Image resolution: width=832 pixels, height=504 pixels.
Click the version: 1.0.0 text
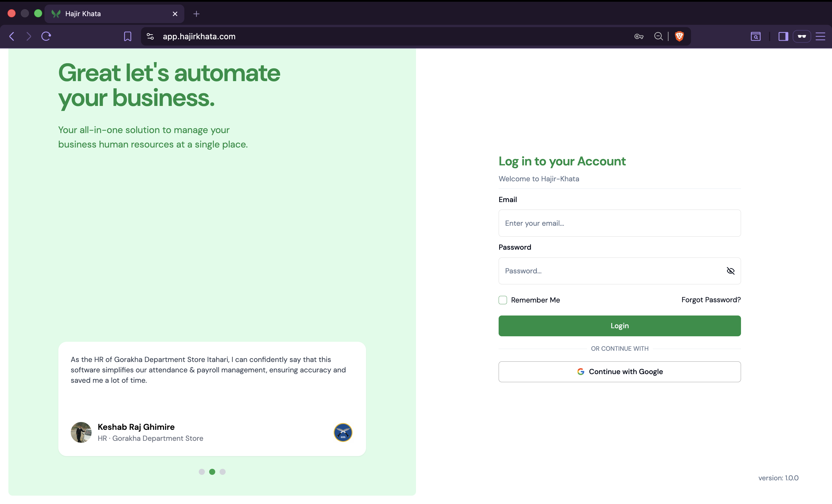778,478
